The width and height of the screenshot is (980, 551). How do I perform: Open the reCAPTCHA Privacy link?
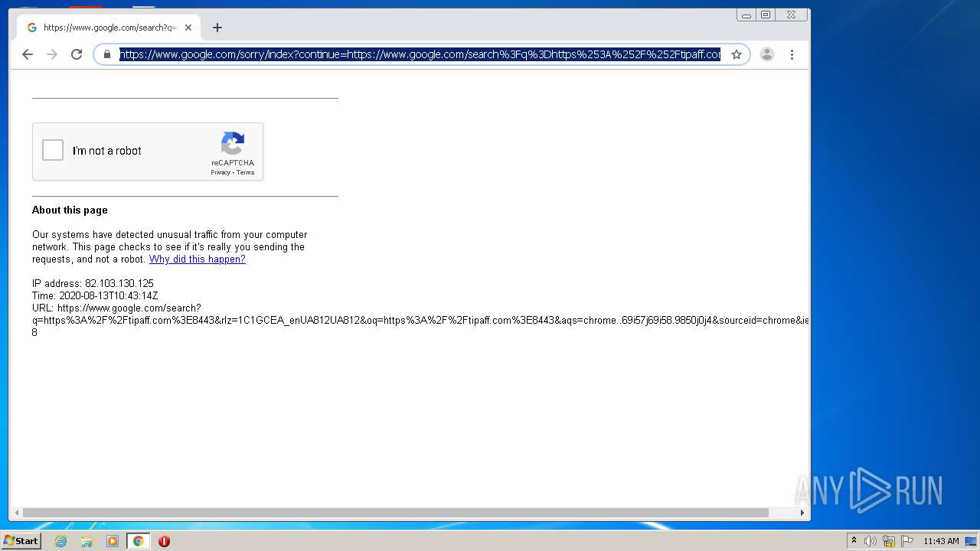point(220,172)
